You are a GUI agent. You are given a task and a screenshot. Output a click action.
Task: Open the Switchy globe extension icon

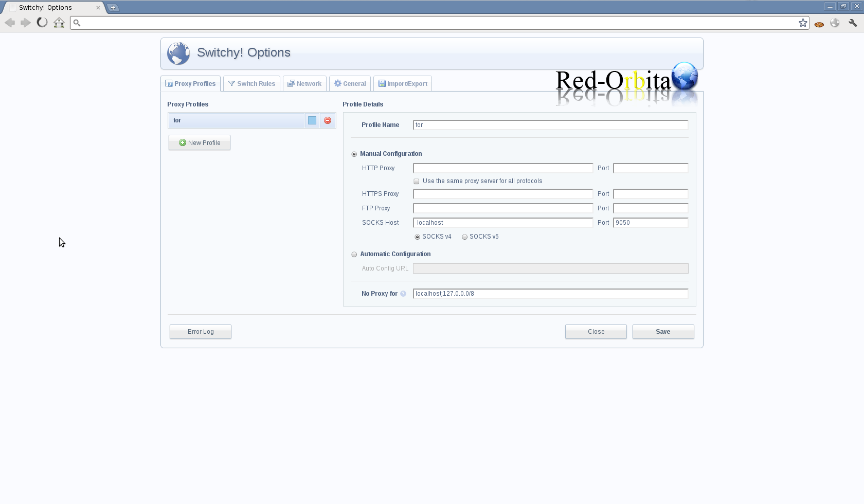835,23
